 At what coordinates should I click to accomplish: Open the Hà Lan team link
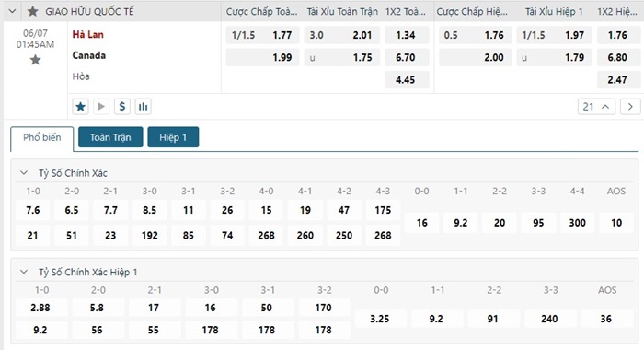click(88, 35)
